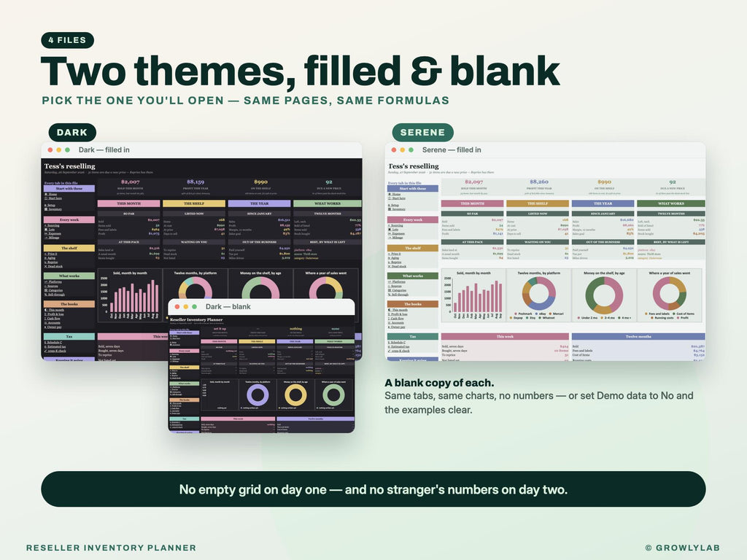Open the Home link in the 'Dark — filled in' sidebar
Screen dimensions: 747x560
click(x=52, y=194)
